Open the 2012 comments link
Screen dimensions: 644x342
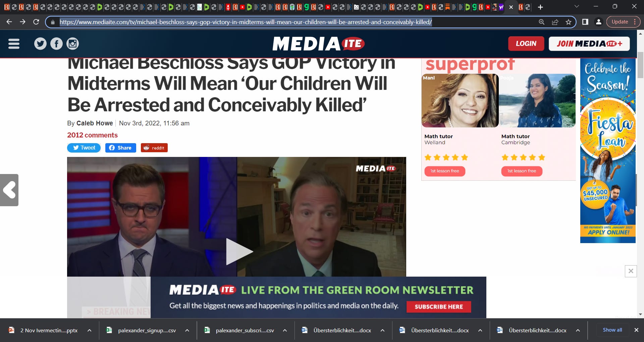(92, 135)
